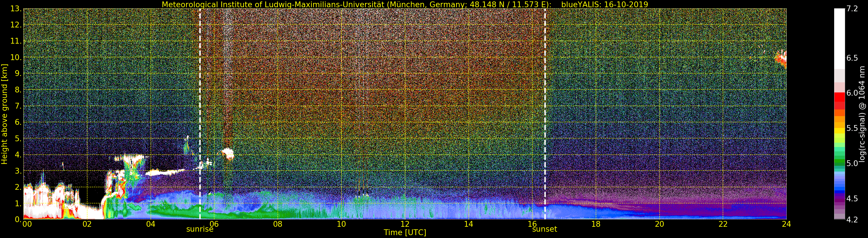Click the height axis tick '10.'
Viewport: 868px width, 238px height.
[16, 57]
